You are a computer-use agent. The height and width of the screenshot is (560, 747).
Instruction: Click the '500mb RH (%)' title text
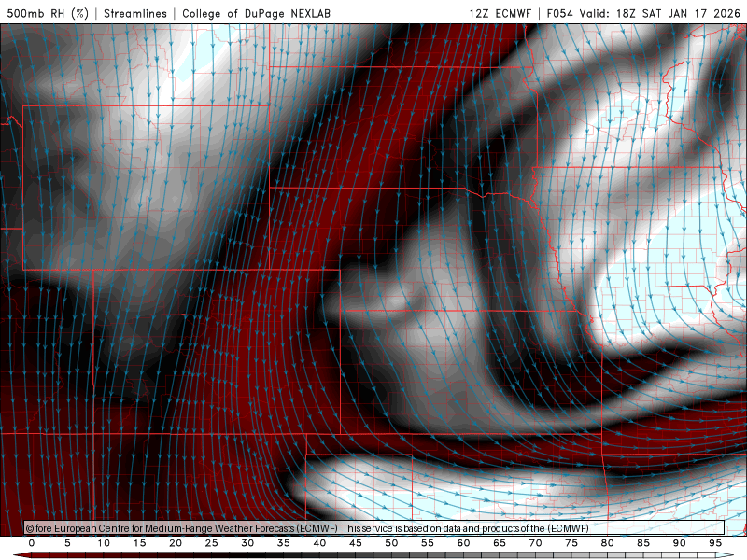click(48, 13)
